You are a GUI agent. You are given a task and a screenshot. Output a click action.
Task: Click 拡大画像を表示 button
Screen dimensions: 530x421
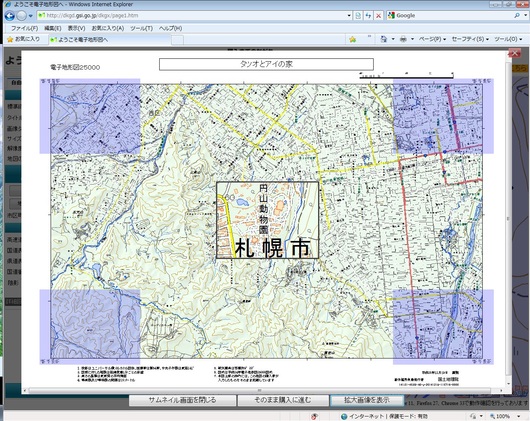(x=367, y=400)
